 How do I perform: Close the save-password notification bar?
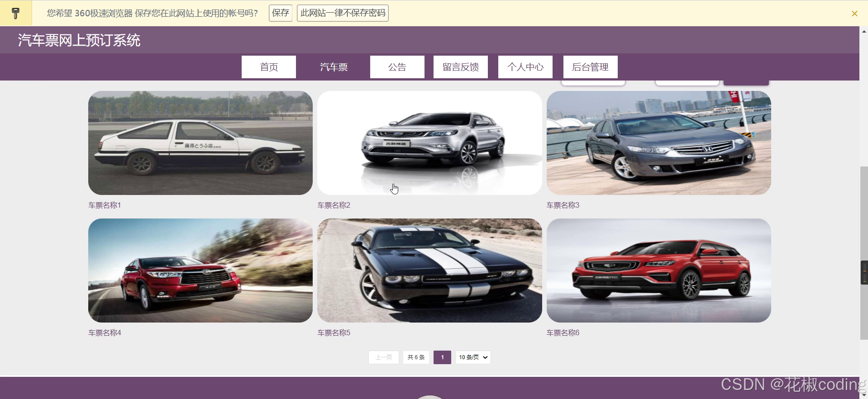coord(854,14)
